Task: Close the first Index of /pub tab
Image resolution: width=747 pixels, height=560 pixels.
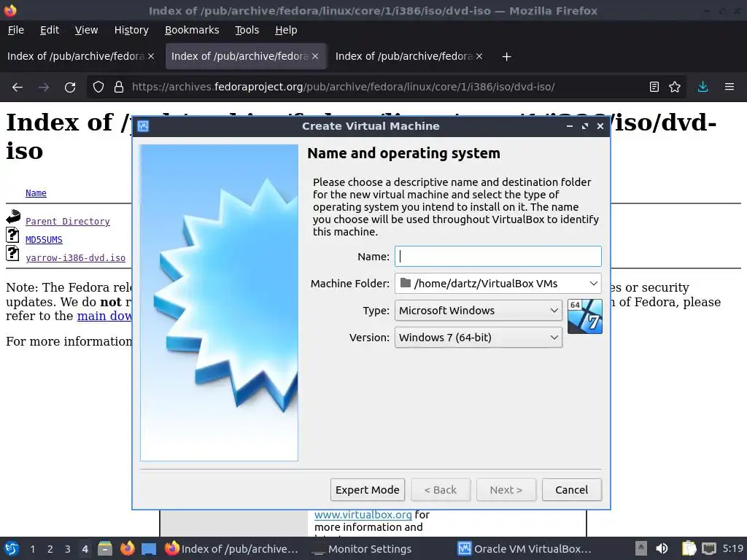Action: tap(151, 56)
